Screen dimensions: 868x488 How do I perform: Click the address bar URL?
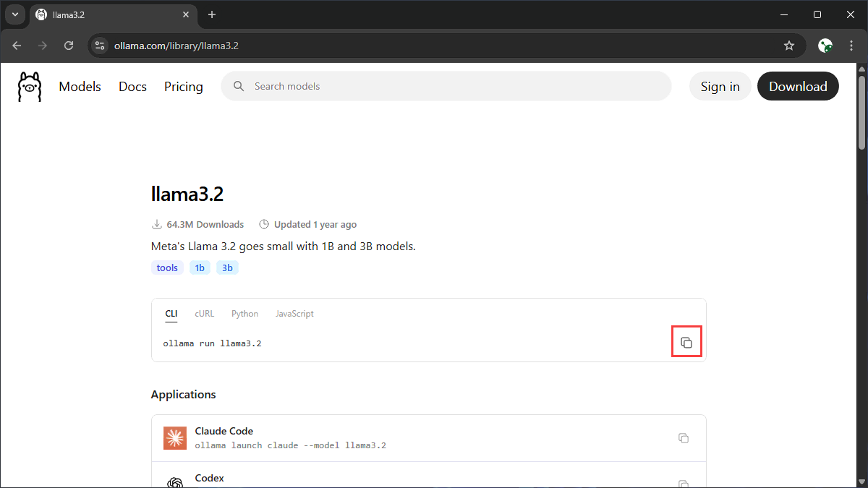pyautogui.click(x=176, y=46)
